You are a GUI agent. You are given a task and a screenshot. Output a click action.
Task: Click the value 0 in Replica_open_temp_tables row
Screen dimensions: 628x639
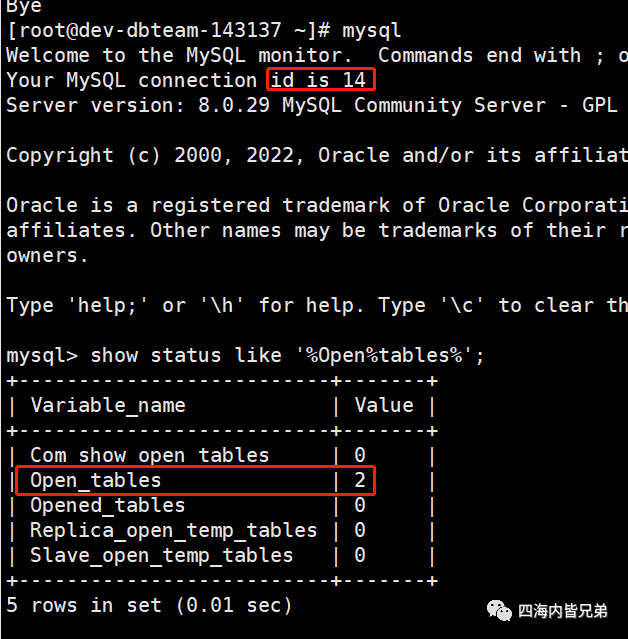pyautogui.click(x=359, y=530)
